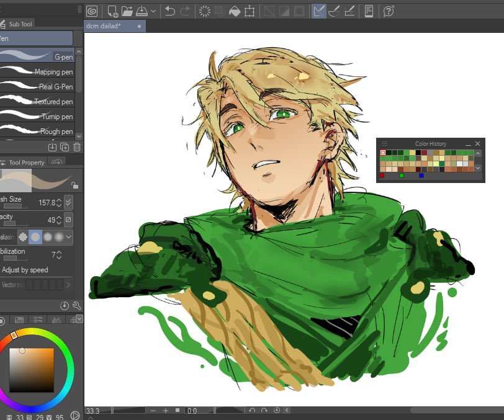This screenshot has height=420, width=504.
Task: Expand the Vector magnet setting arrow
Action: click(x=68, y=285)
